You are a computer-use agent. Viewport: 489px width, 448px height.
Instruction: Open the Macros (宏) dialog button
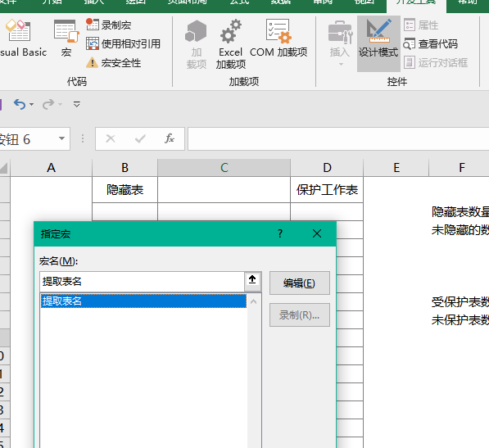66,38
